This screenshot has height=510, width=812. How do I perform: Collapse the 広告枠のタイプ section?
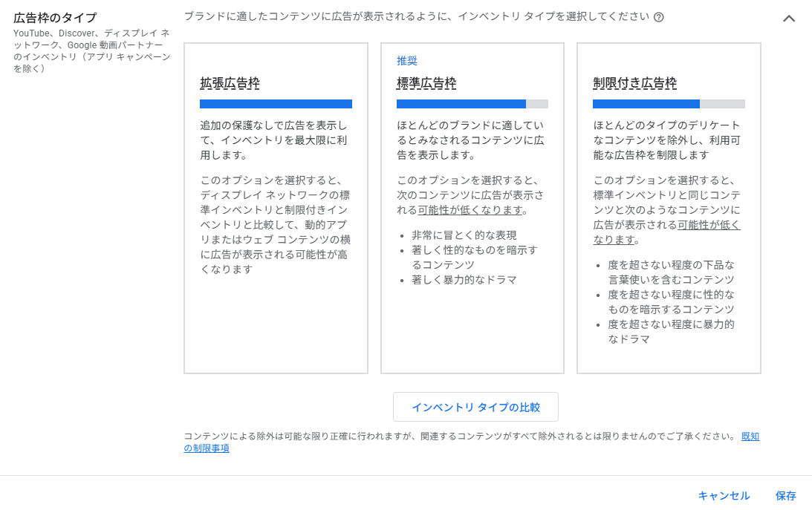click(x=789, y=19)
